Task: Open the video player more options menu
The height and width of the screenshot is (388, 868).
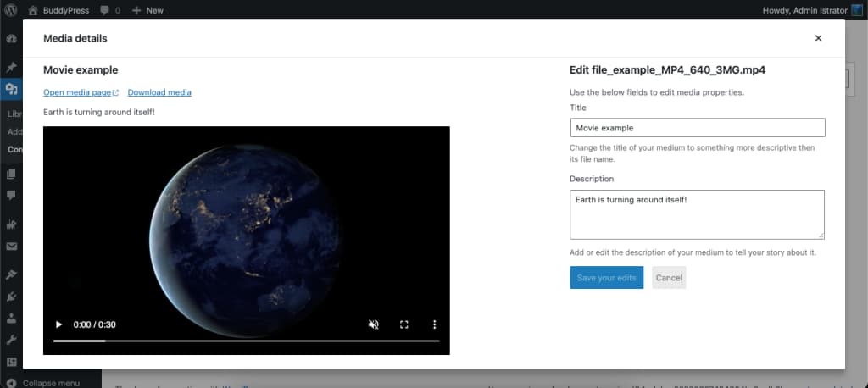Action: pos(435,324)
